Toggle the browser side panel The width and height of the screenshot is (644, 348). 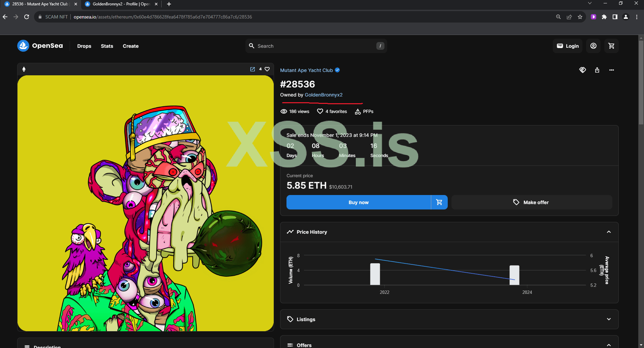[615, 17]
